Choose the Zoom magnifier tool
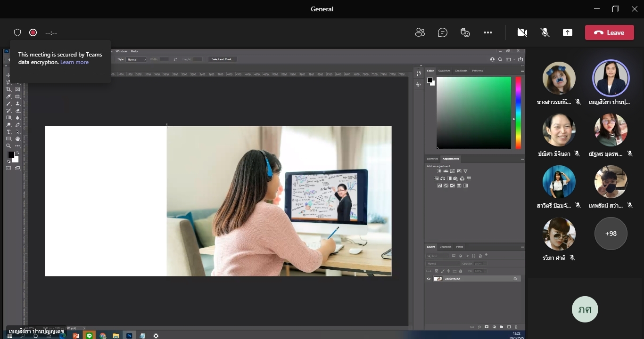This screenshot has width=644, height=339. click(x=8, y=146)
